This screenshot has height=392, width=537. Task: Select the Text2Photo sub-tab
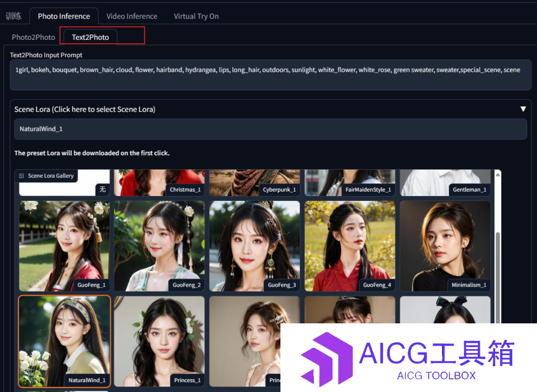click(90, 37)
